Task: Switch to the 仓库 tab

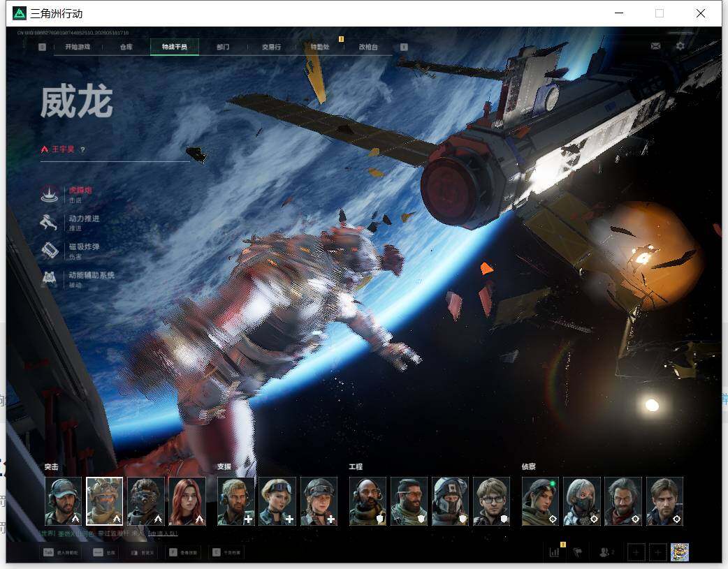Action: [126, 47]
